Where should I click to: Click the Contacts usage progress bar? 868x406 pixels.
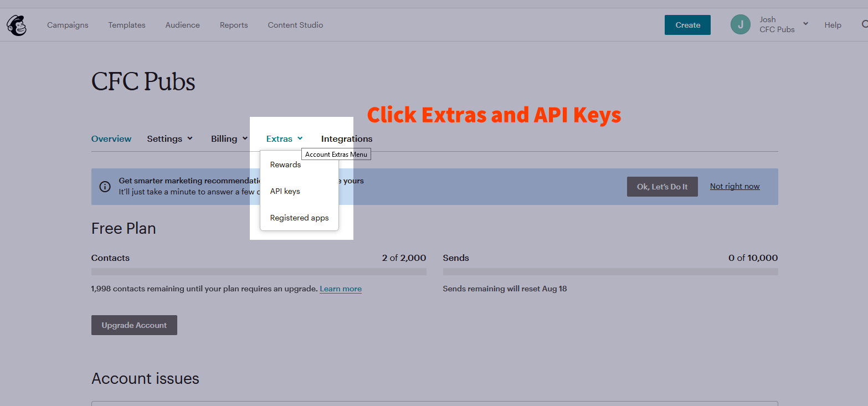(259, 272)
